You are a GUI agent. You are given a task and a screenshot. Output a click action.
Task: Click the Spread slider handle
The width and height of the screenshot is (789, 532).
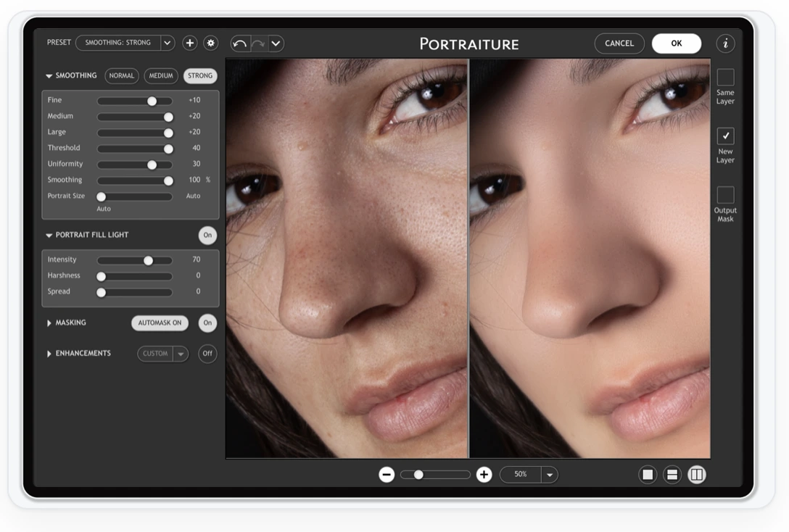click(101, 293)
